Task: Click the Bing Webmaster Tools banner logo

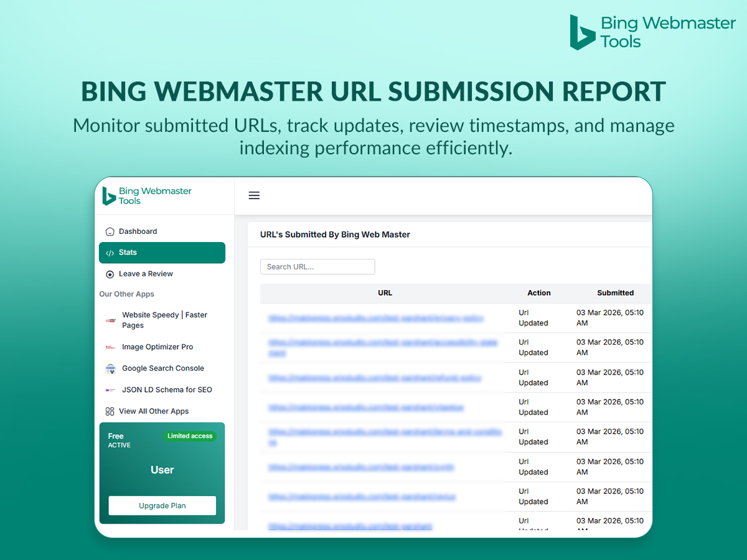Action: (x=652, y=32)
